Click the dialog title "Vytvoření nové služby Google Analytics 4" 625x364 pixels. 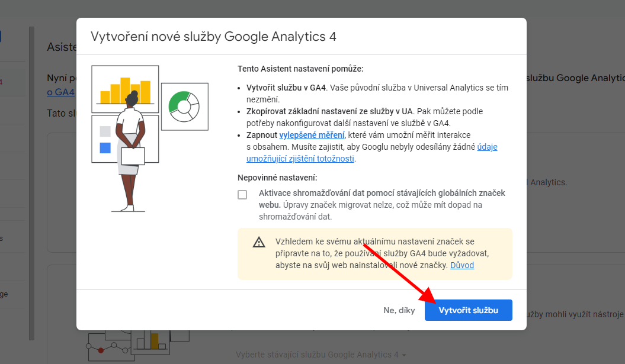(213, 37)
